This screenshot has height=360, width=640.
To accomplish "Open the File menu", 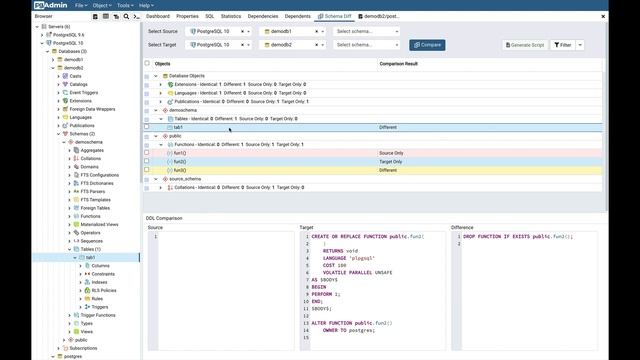I will pyautogui.click(x=81, y=5).
